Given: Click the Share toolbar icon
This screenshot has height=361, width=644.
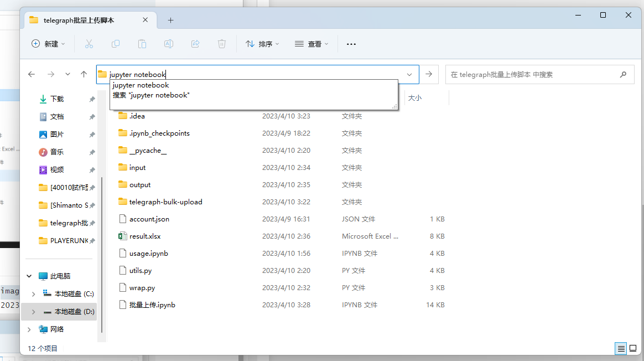Looking at the screenshot, I should (x=195, y=44).
